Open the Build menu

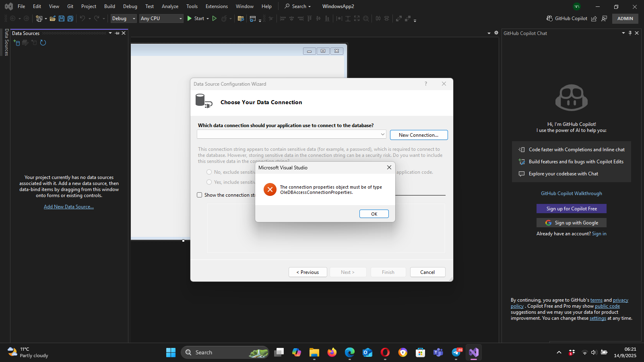[109, 6]
